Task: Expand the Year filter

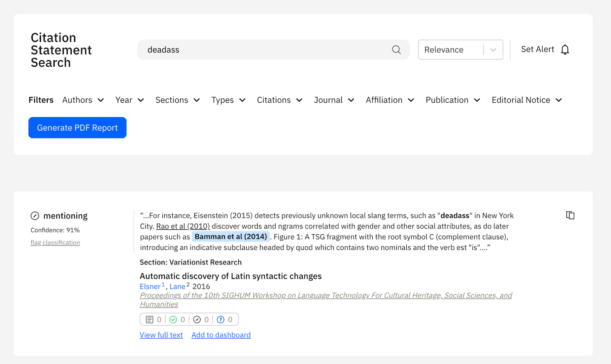Action: tap(129, 100)
